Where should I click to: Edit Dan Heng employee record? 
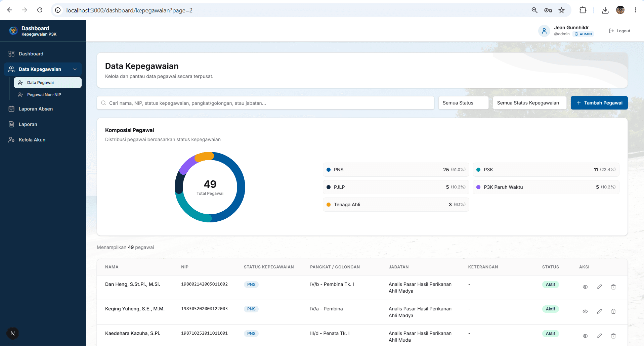coord(599,287)
